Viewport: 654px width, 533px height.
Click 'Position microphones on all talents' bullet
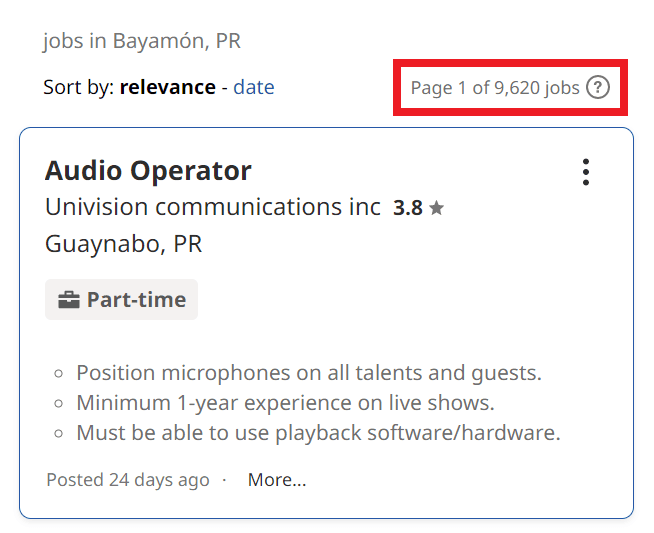tap(309, 372)
